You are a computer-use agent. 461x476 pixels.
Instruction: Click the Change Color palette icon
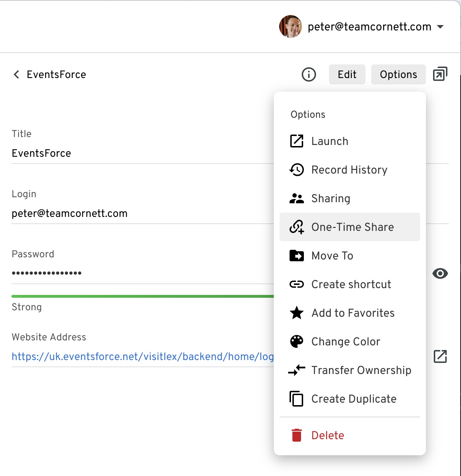(x=297, y=341)
